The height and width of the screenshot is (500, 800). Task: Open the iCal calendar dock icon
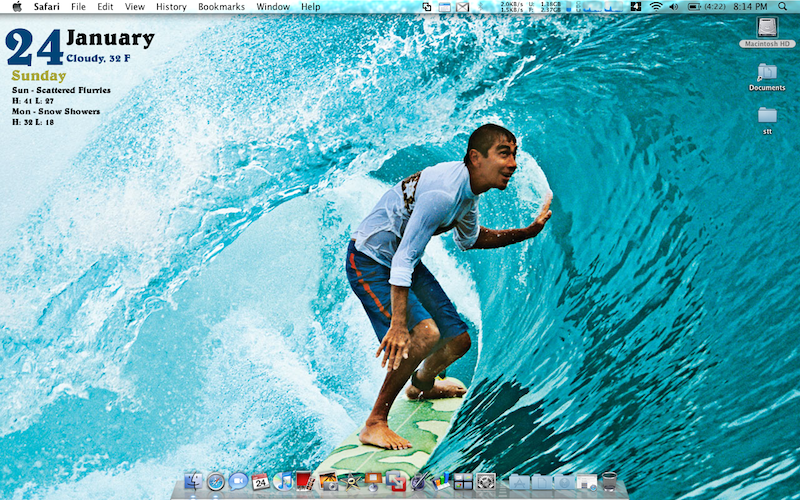coord(261,481)
